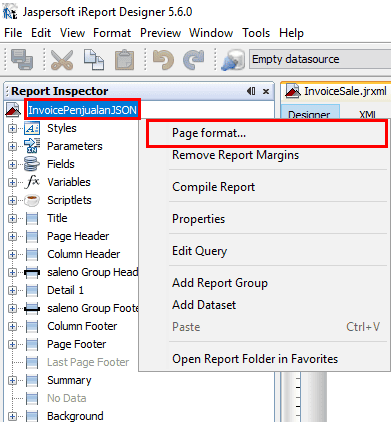Click the Page Footer band icon
The width and height of the screenshot is (391, 422).
point(32,344)
